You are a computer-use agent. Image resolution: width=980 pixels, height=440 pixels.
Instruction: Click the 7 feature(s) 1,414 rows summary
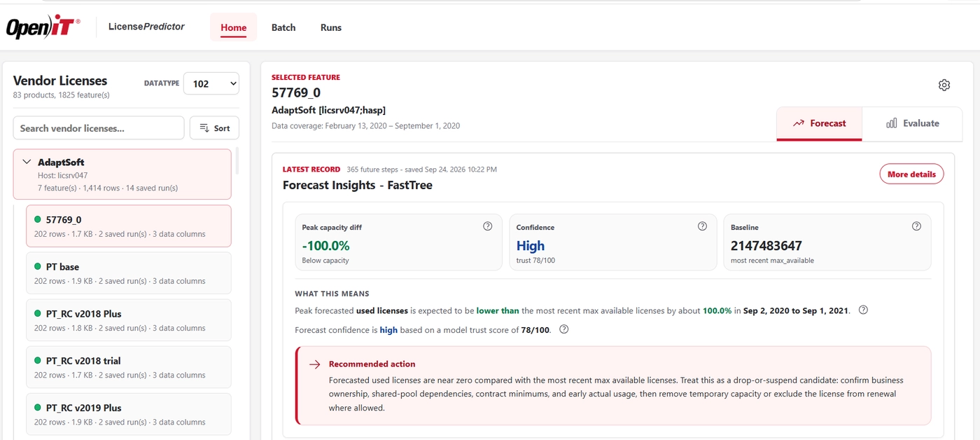tap(108, 188)
